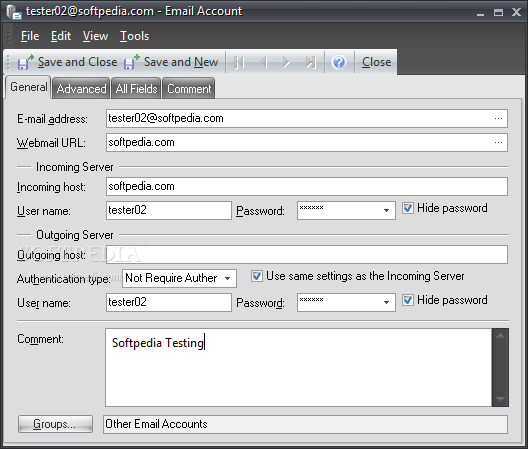
Task: Open the File menu
Action: (30, 36)
